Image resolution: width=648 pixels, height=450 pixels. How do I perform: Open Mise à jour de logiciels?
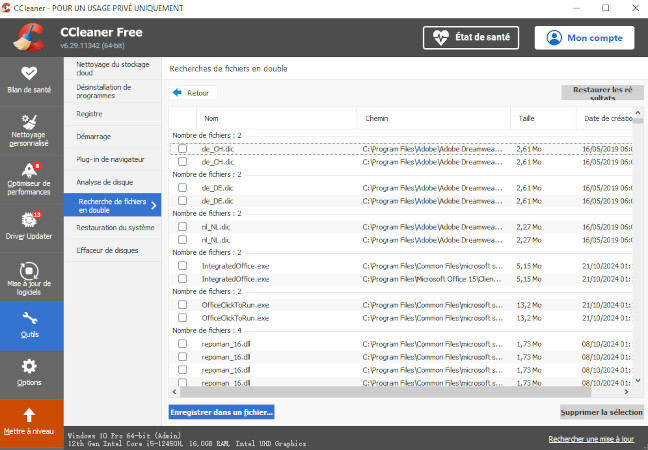[x=29, y=276]
